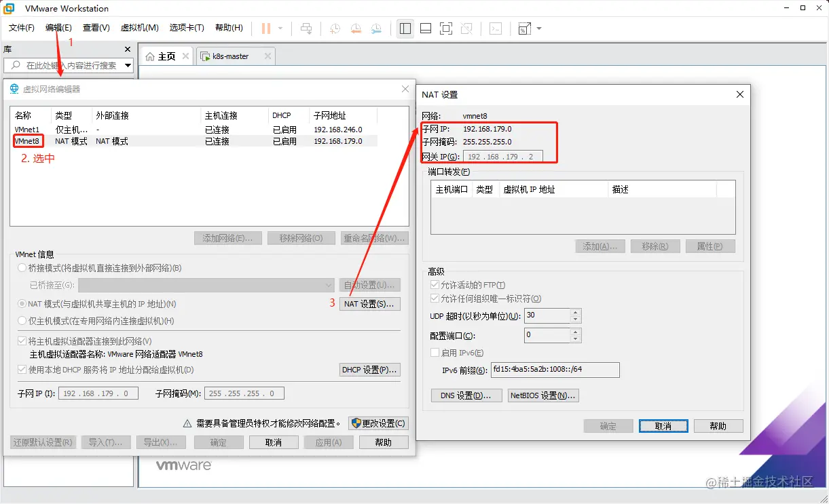Toggle 允许任何组织唯一标识符 checkbox
This screenshot has height=504, width=829.
[435, 298]
